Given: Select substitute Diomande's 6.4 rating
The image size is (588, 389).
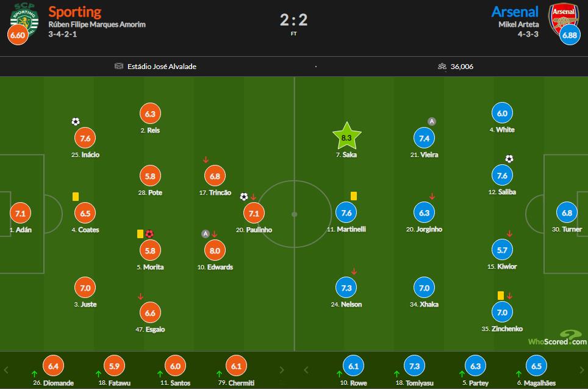Looking at the screenshot, I should [x=52, y=365].
